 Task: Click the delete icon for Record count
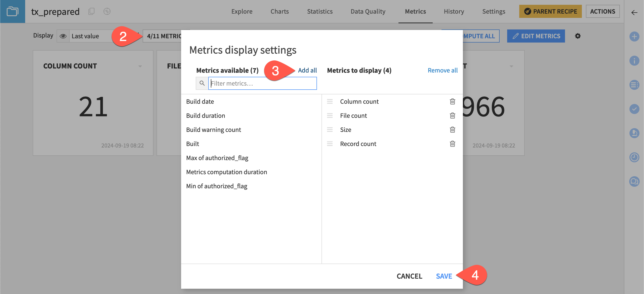[452, 143]
